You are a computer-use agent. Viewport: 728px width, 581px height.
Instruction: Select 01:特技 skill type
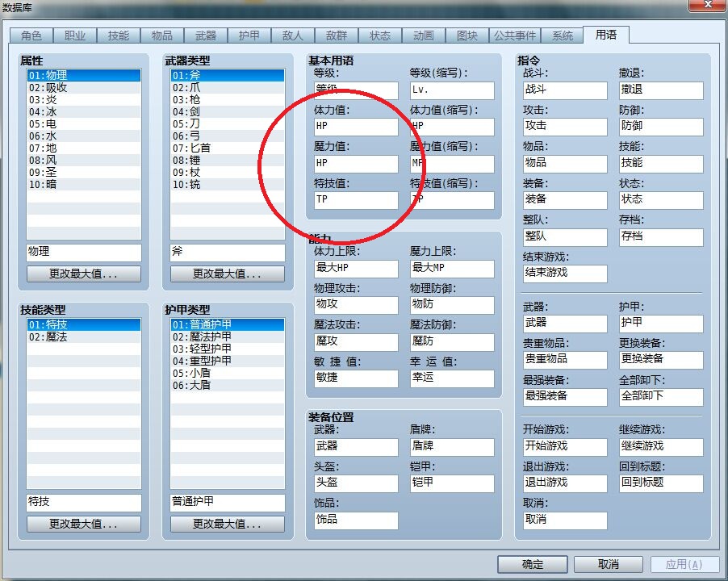[84, 325]
